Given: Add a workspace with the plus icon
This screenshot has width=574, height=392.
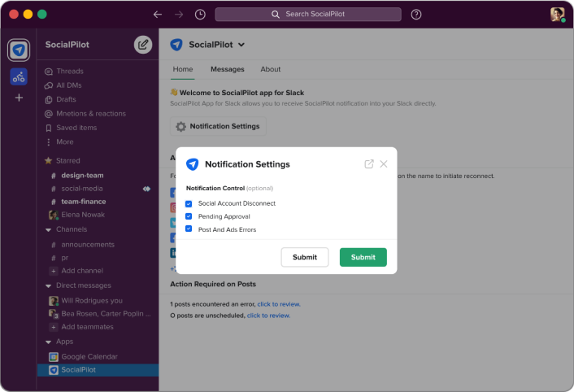Looking at the screenshot, I should point(19,98).
